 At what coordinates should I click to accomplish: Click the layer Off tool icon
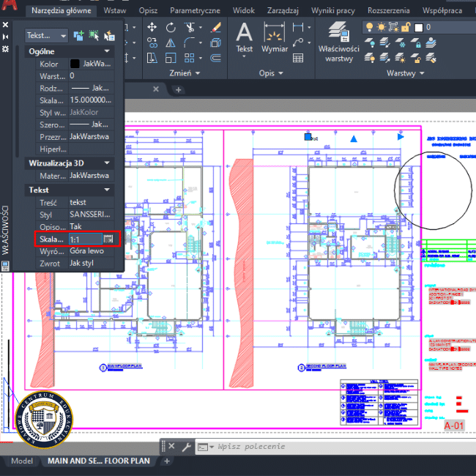click(x=369, y=42)
